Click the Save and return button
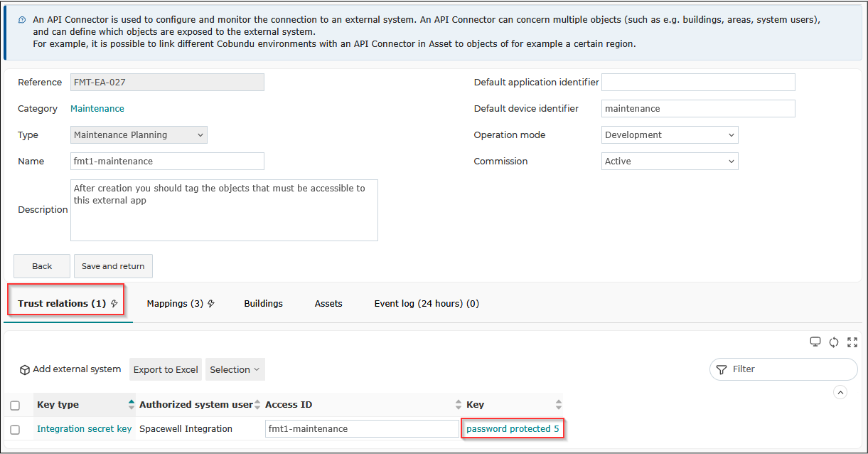This screenshot has height=454, width=868. point(113,266)
